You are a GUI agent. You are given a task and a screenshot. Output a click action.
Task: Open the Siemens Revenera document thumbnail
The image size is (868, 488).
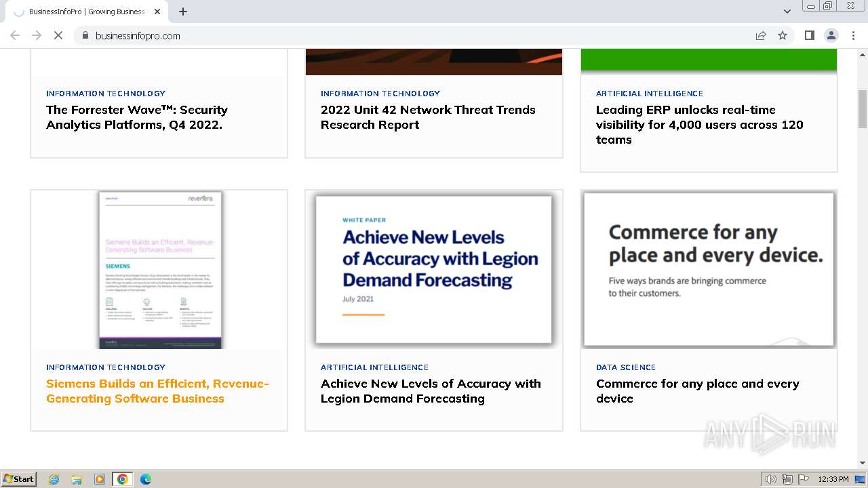coord(160,270)
